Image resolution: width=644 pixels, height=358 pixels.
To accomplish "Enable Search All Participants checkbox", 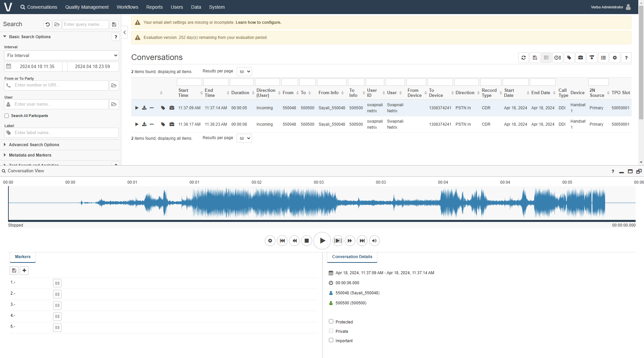I will tap(6, 116).
